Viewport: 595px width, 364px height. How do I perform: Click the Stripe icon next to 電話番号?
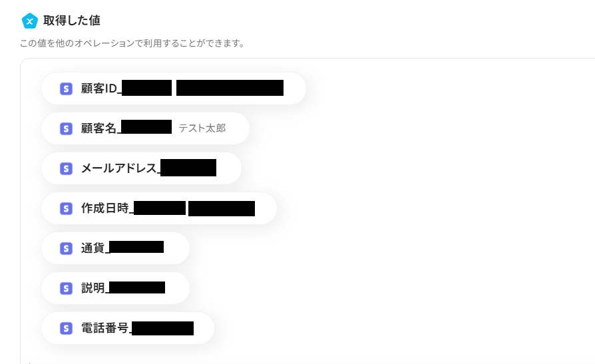pyautogui.click(x=66, y=328)
